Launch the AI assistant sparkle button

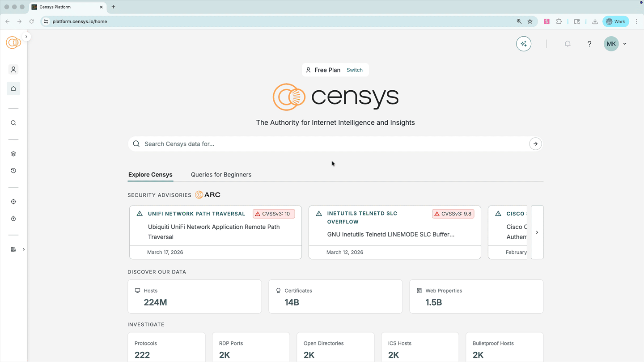[x=524, y=44]
